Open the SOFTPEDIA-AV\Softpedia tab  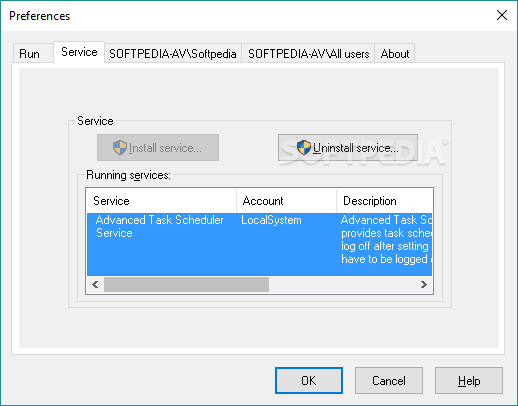click(x=173, y=53)
